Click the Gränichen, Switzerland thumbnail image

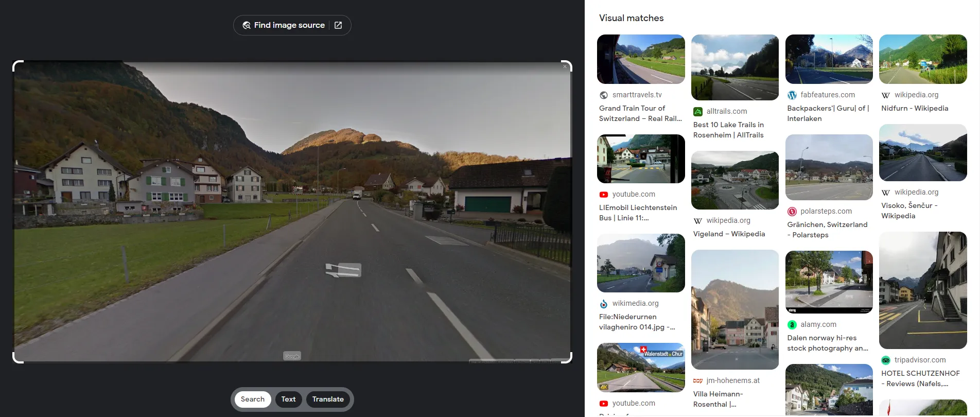829,167
